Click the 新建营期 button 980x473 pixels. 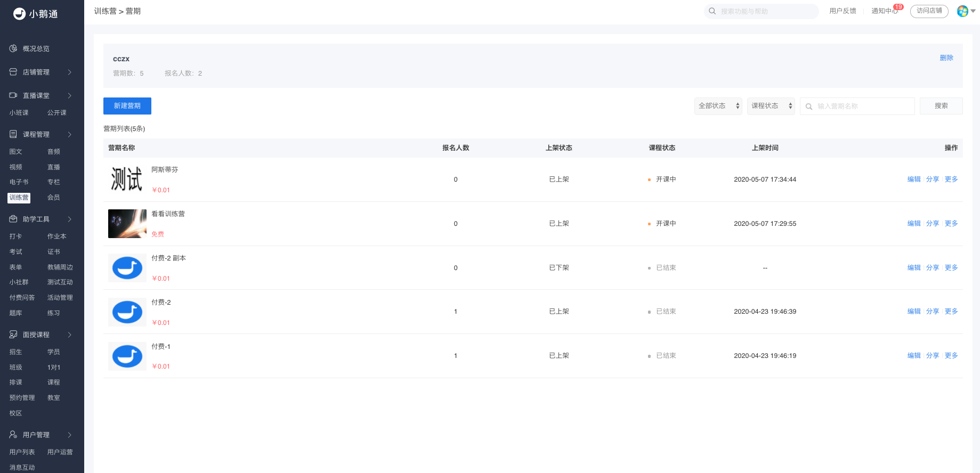(x=127, y=106)
